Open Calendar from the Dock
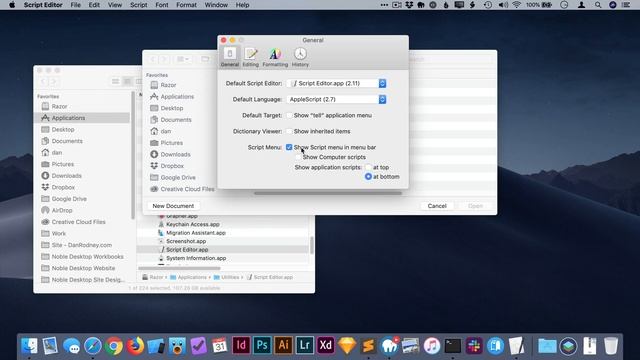640x360 pixels. (x=220, y=346)
